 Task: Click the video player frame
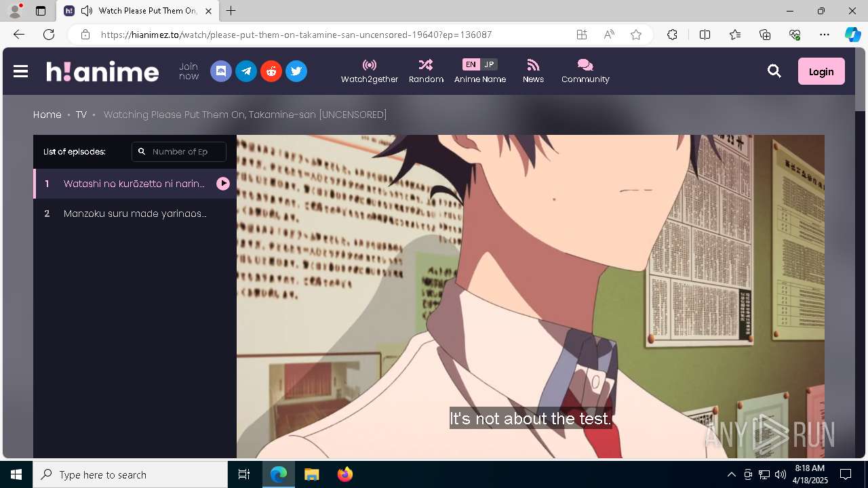[530, 296]
